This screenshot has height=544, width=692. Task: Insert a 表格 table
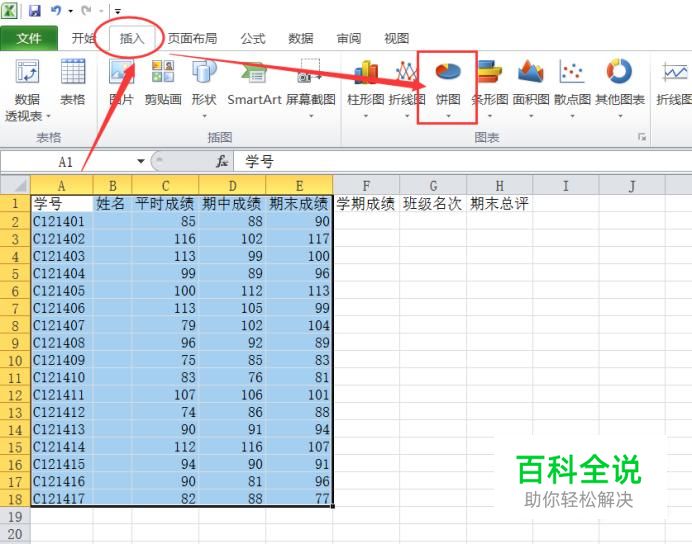[73, 82]
